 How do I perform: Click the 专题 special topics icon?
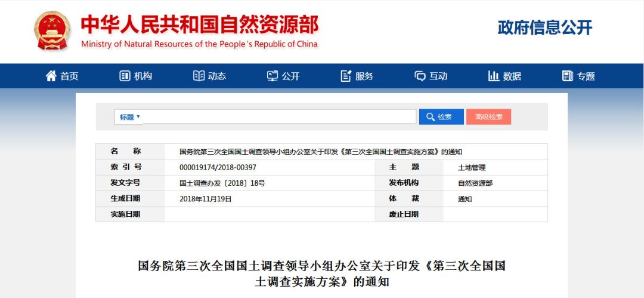tap(567, 76)
